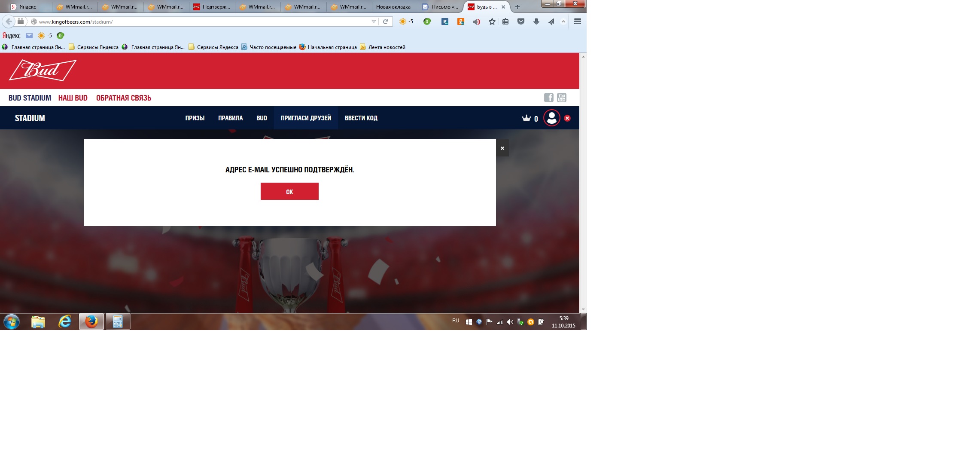Select the BUD item in the dark navigation bar
This screenshot has height=453, width=980.
tap(262, 118)
